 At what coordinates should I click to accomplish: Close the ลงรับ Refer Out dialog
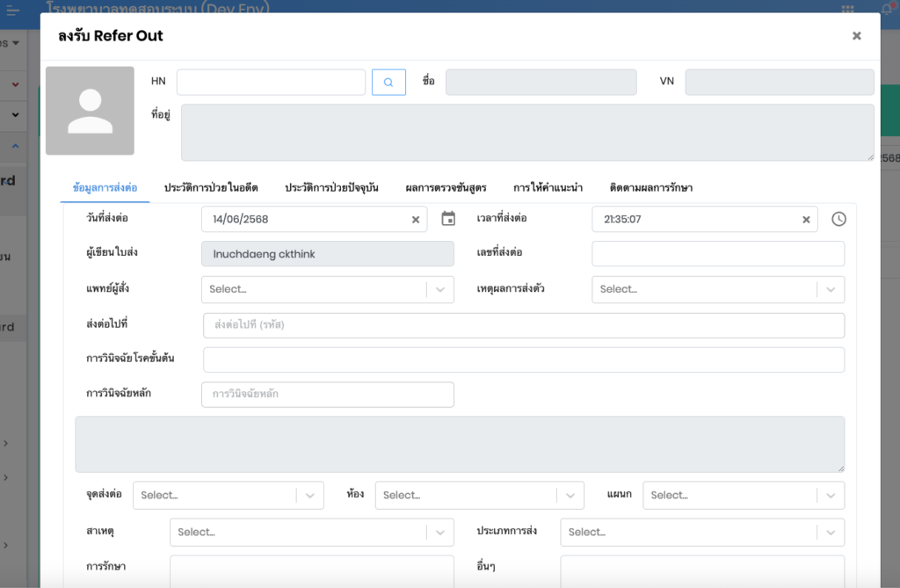pyautogui.click(x=856, y=36)
